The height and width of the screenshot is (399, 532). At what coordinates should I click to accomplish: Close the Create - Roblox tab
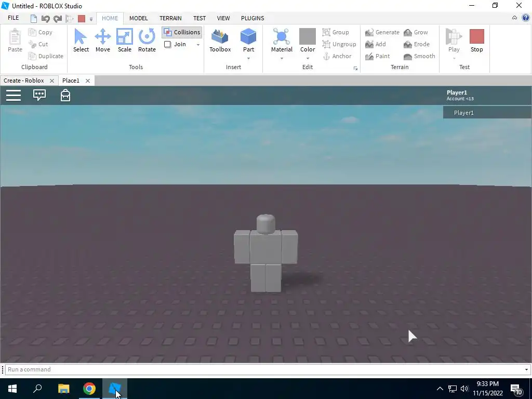pos(52,81)
